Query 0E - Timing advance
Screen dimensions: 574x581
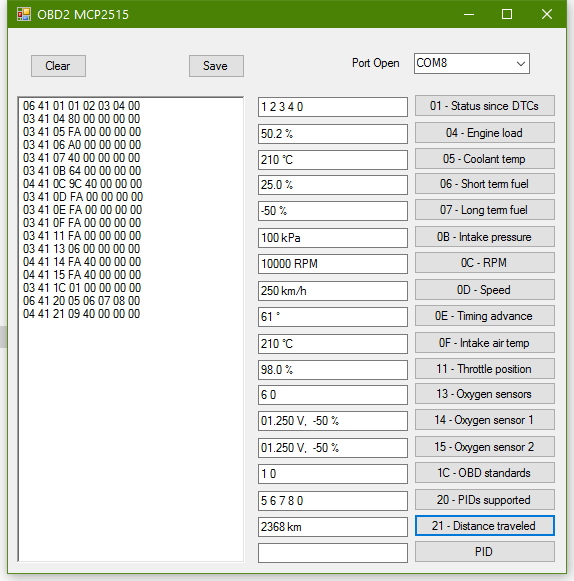pyautogui.click(x=484, y=316)
